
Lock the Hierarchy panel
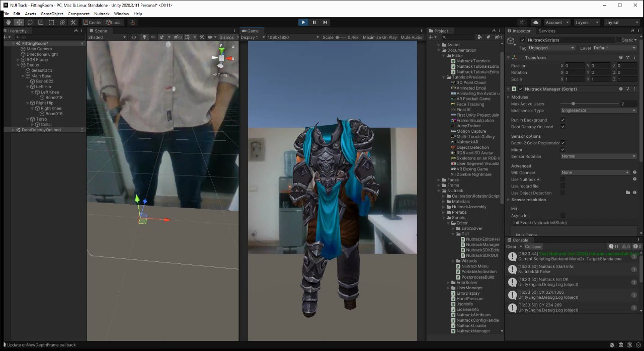click(76, 31)
